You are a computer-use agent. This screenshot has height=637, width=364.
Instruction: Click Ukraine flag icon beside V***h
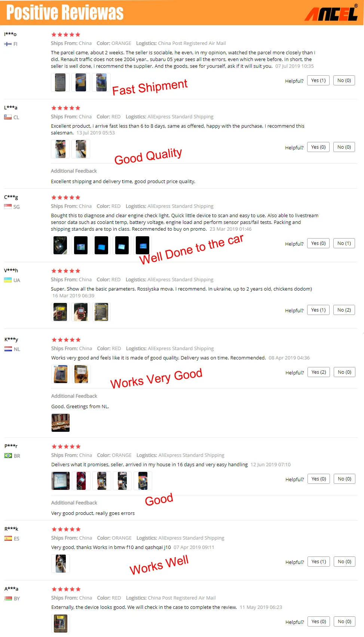8,280
